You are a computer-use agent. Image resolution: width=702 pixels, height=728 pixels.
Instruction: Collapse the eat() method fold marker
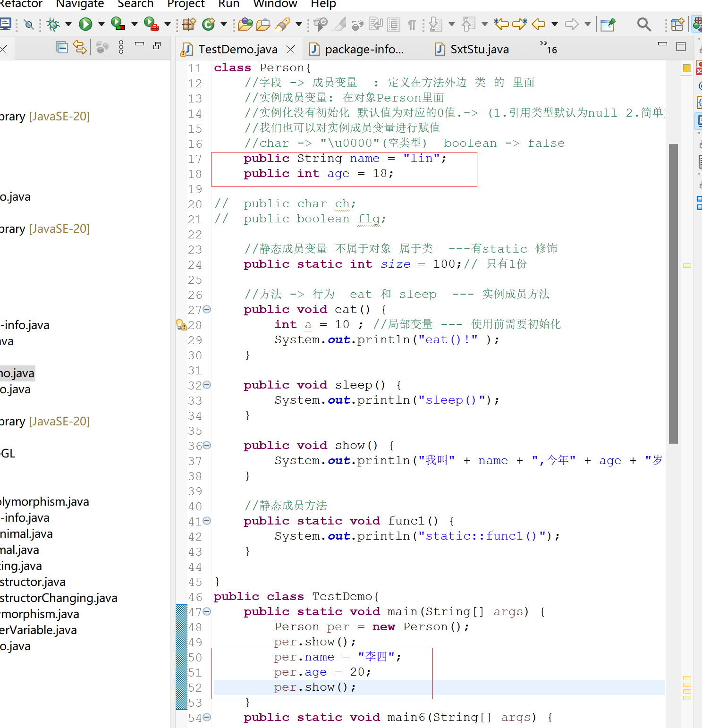click(x=207, y=310)
